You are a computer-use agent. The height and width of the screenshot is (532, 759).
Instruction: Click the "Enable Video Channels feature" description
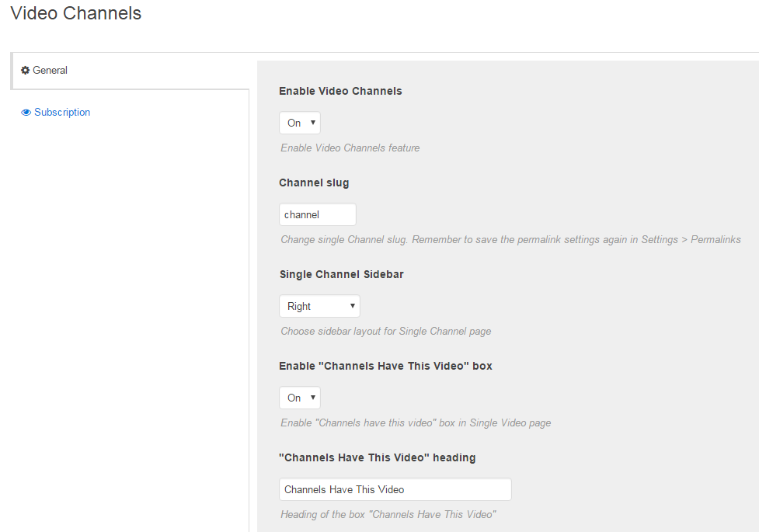(350, 148)
